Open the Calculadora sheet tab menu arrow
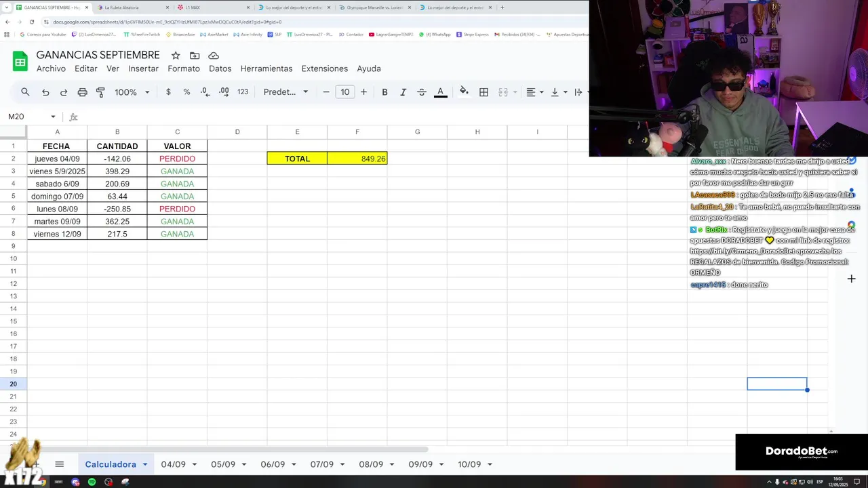This screenshot has height=488, width=868. [x=145, y=464]
